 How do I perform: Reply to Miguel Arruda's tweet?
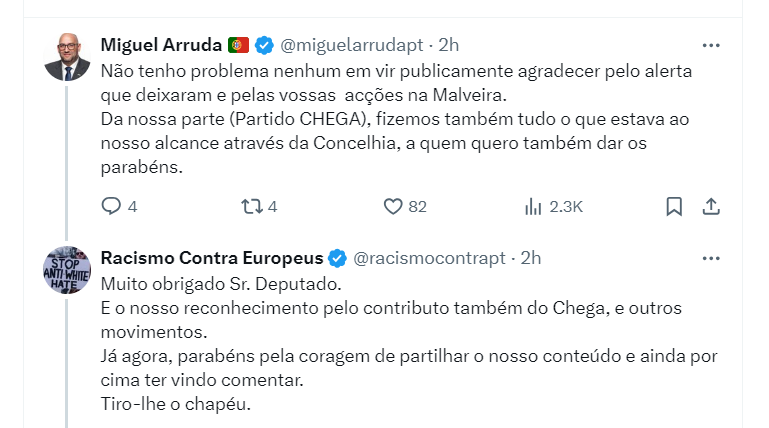tap(112, 206)
